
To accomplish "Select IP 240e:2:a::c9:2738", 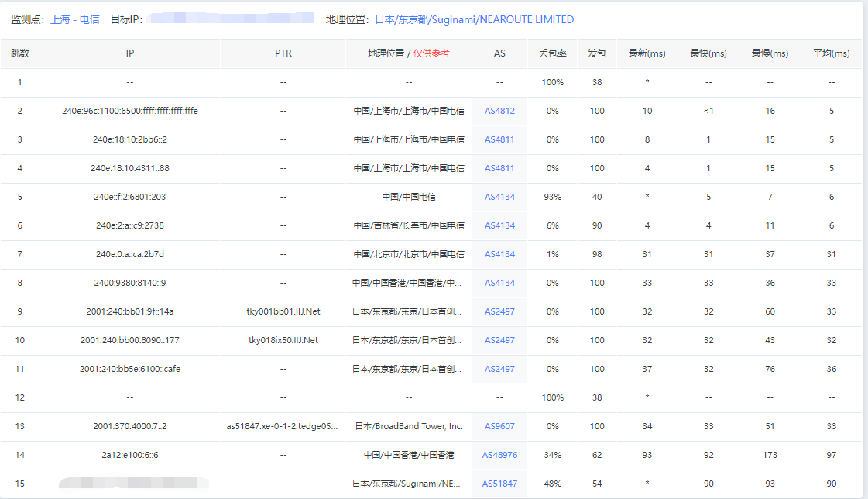I will (x=129, y=225).
